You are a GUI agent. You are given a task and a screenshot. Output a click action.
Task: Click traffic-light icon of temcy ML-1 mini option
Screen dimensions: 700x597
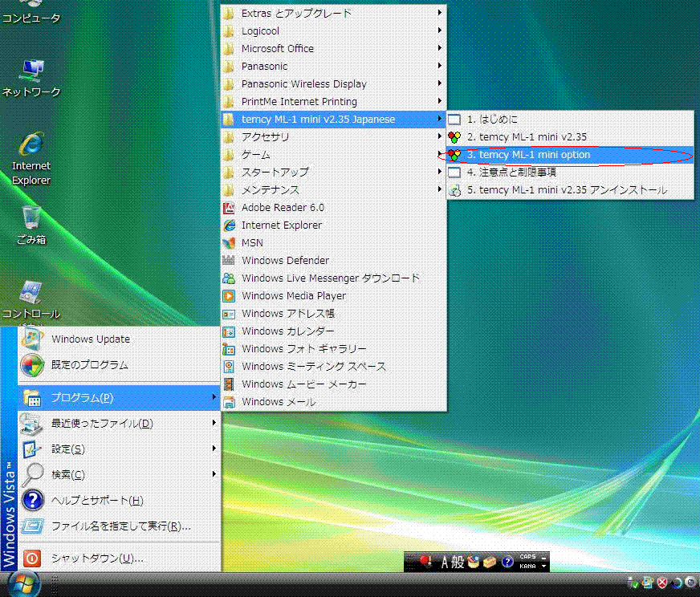454,155
